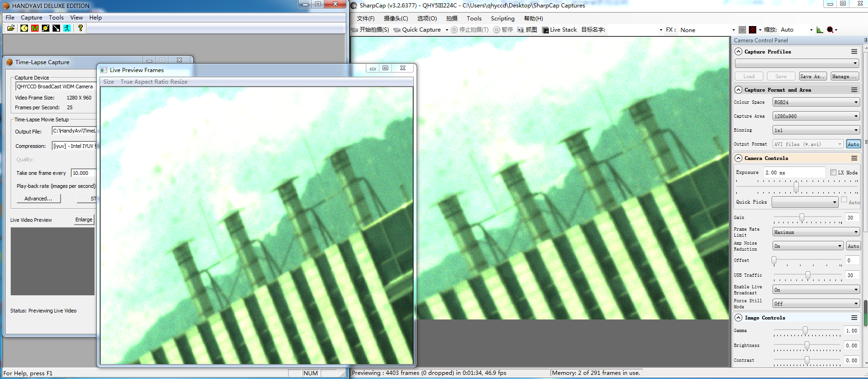Click the snapshot (抓图) toolbar button

527,30
